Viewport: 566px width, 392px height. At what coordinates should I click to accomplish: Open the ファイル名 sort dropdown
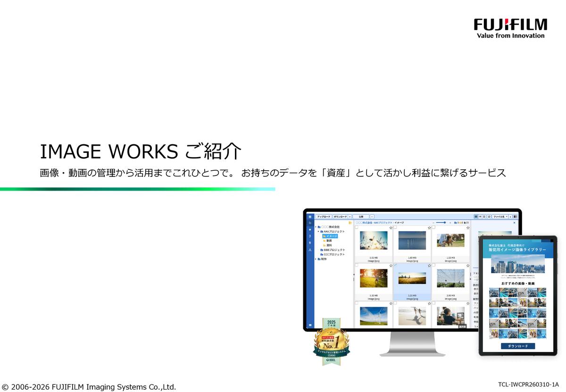click(x=499, y=217)
